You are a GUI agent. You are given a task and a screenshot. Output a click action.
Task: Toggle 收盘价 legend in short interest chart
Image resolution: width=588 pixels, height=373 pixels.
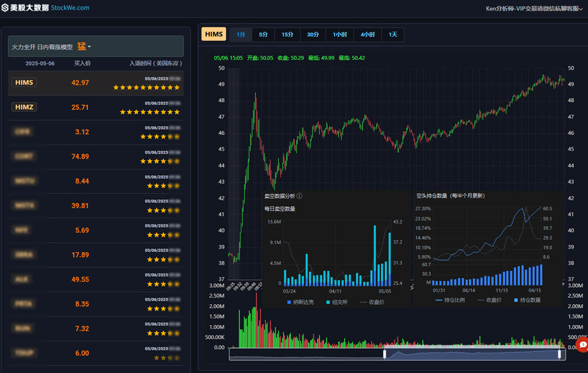[x=490, y=300]
